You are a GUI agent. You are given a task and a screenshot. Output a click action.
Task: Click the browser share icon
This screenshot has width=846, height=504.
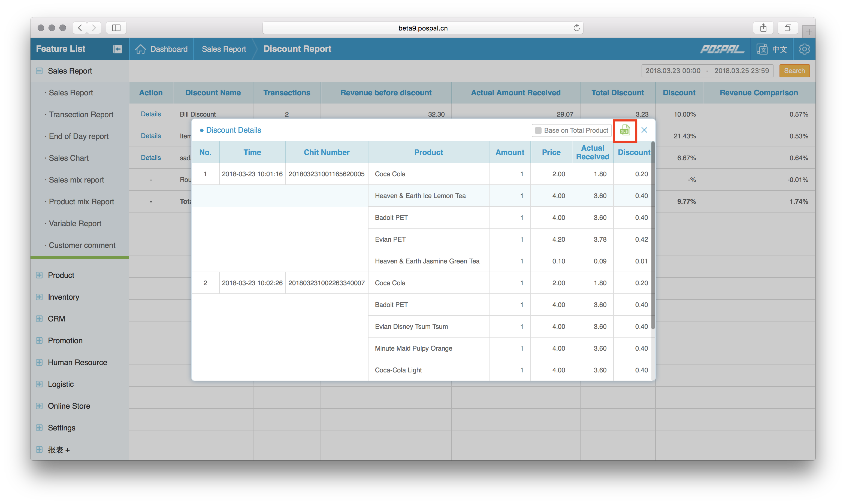tap(763, 28)
